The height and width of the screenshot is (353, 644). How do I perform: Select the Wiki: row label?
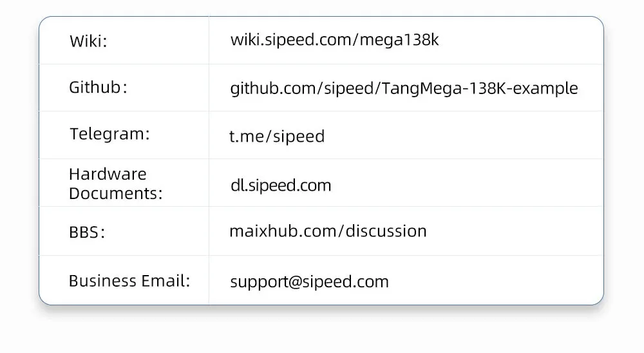coord(88,41)
